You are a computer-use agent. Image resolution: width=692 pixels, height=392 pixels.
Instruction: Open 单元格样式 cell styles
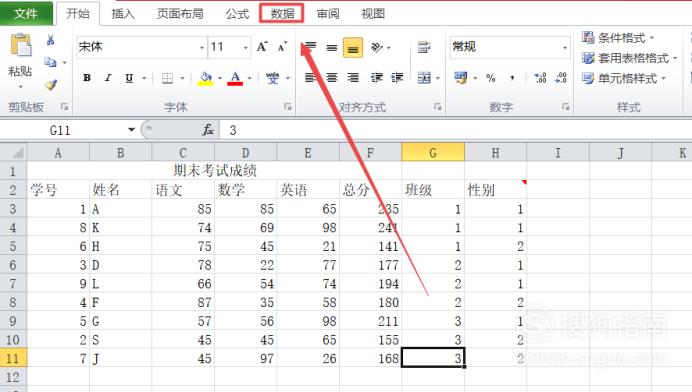tap(624, 79)
